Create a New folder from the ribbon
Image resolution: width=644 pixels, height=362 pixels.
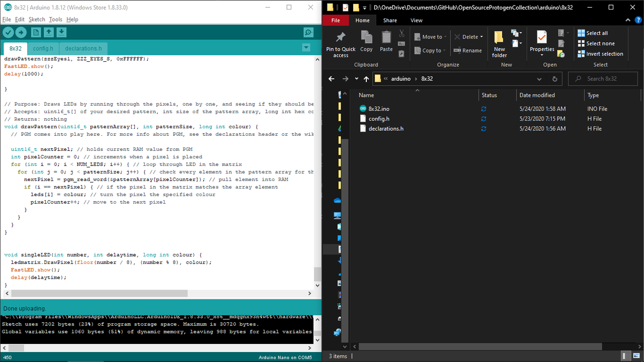click(499, 42)
